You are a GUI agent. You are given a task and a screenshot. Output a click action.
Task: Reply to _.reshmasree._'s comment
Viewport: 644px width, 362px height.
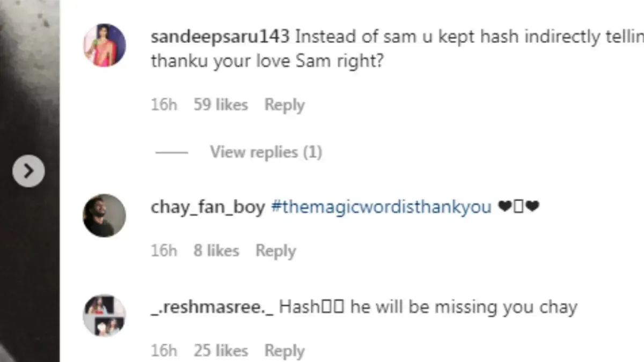click(x=285, y=350)
